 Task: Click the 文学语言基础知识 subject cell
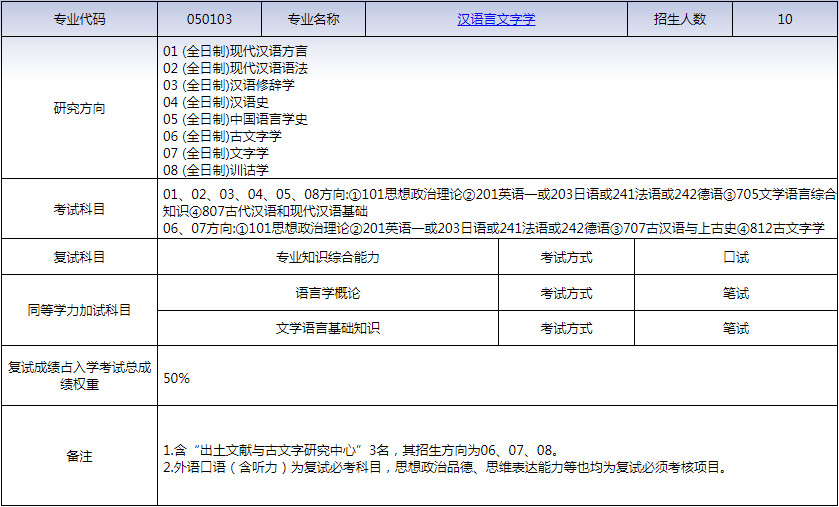[328, 328]
